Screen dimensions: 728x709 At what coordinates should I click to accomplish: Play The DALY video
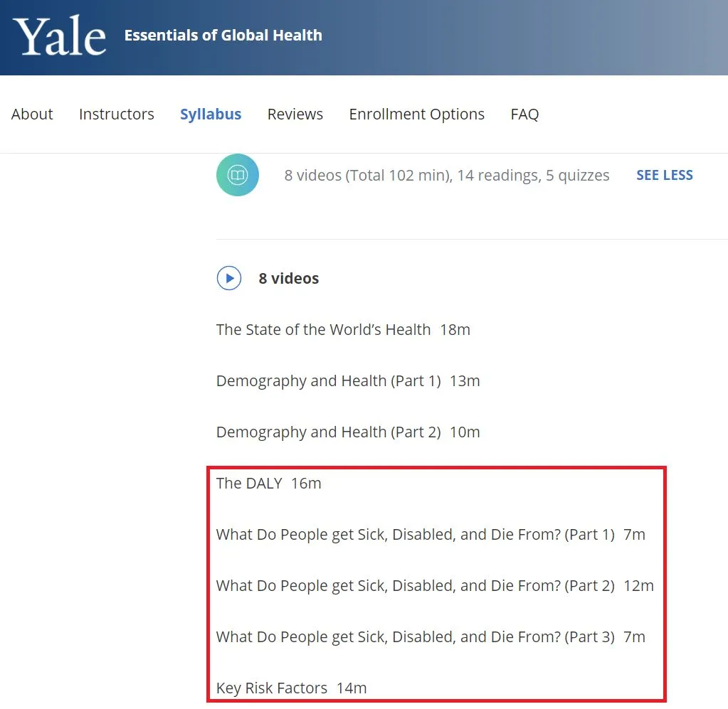pyautogui.click(x=249, y=483)
